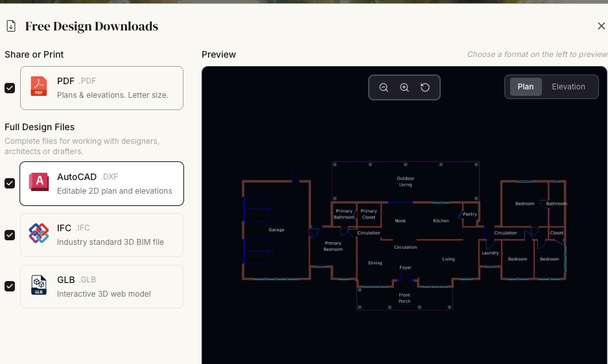
Task: Select the GLB interactive 3D model card
Action: (102, 286)
